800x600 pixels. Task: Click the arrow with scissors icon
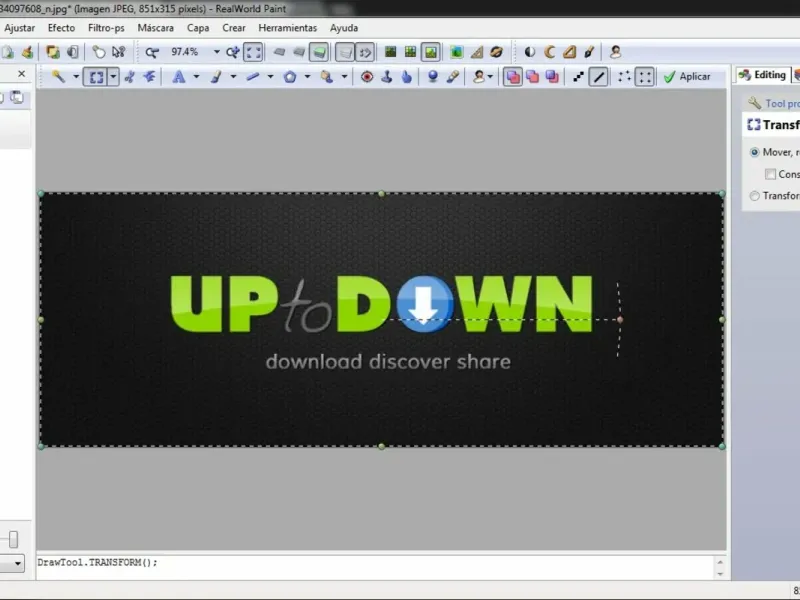click(x=118, y=52)
